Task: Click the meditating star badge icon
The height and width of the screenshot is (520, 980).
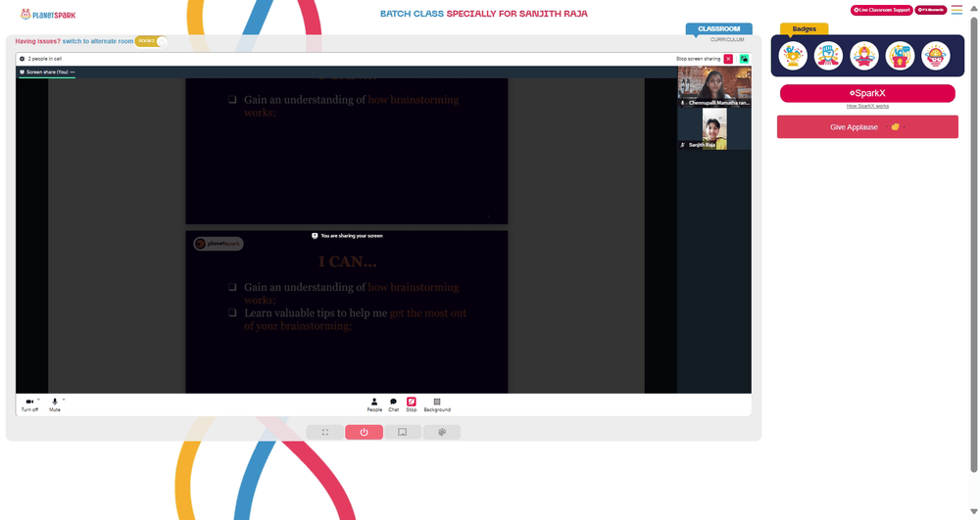Action: (864, 56)
